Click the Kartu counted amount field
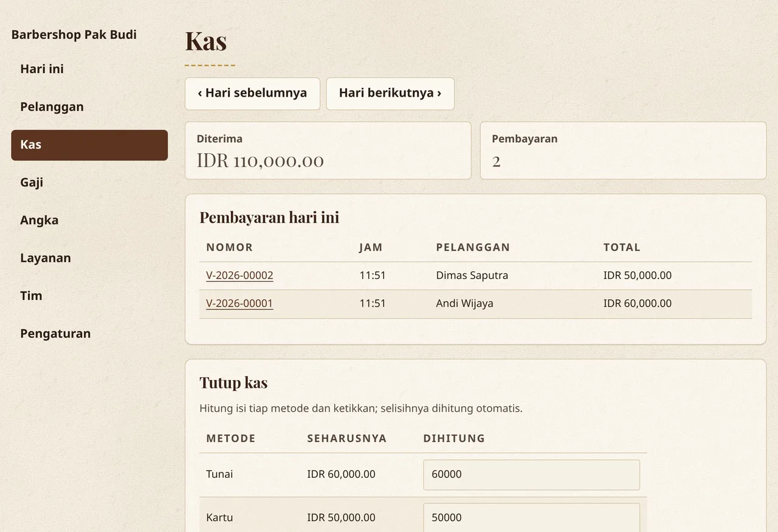The image size is (778, 532). pos(531,518)
